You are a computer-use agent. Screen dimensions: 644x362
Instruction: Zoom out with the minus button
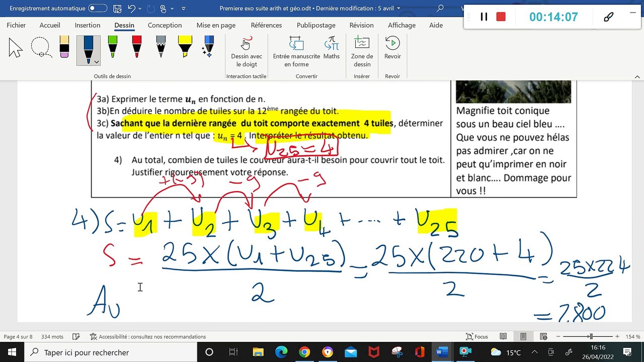(558, 337)
